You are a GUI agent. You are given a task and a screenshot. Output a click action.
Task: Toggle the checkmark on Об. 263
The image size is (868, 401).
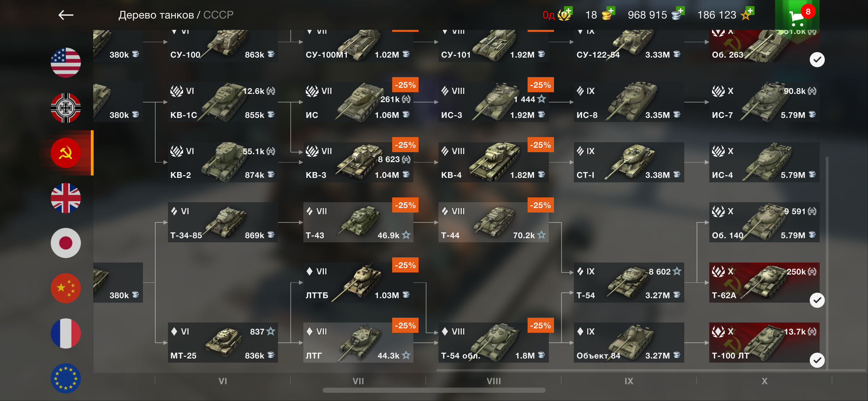[817, 60]
